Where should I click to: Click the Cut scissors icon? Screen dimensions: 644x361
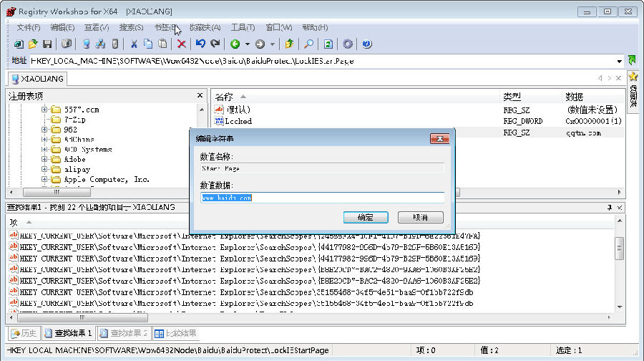[134, 44]
